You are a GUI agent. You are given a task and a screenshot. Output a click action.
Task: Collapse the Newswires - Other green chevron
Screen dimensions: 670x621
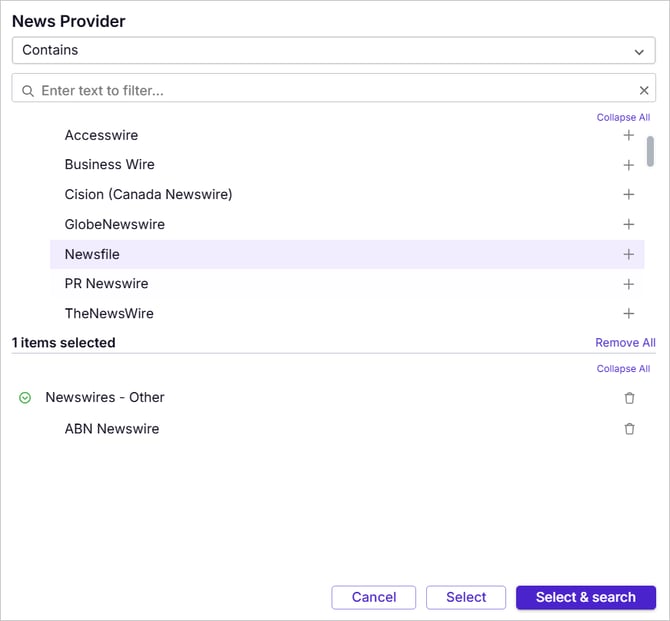click(25, 398)
